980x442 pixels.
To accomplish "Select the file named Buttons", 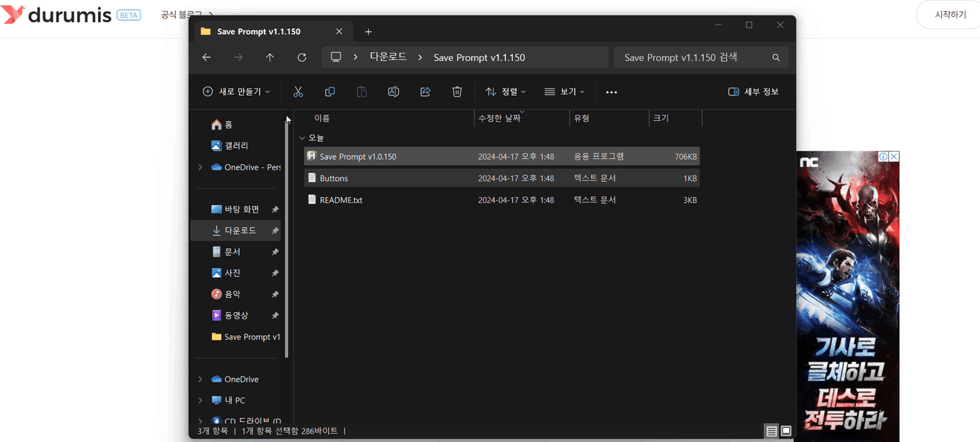I will 333,178.
